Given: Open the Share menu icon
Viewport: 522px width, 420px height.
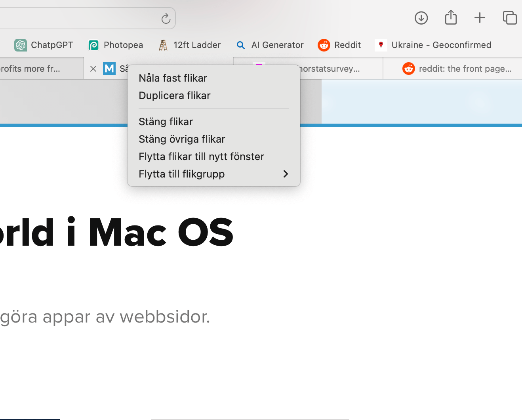Looking at the screenshot, I should tap(450, 18).
